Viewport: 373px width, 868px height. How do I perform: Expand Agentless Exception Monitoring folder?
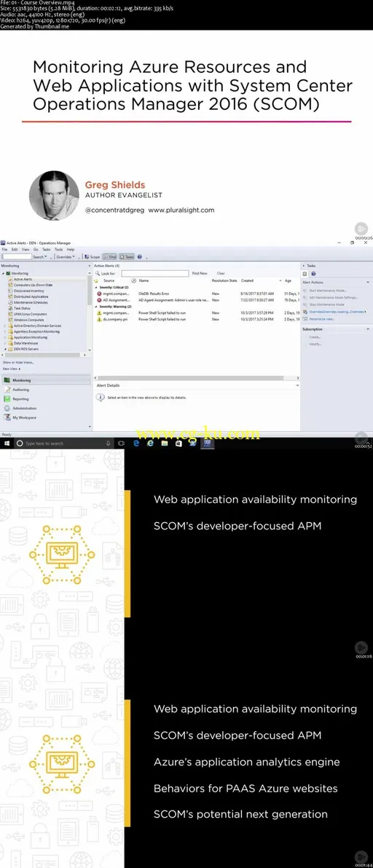pyautogui.click(x=4, y=331)
